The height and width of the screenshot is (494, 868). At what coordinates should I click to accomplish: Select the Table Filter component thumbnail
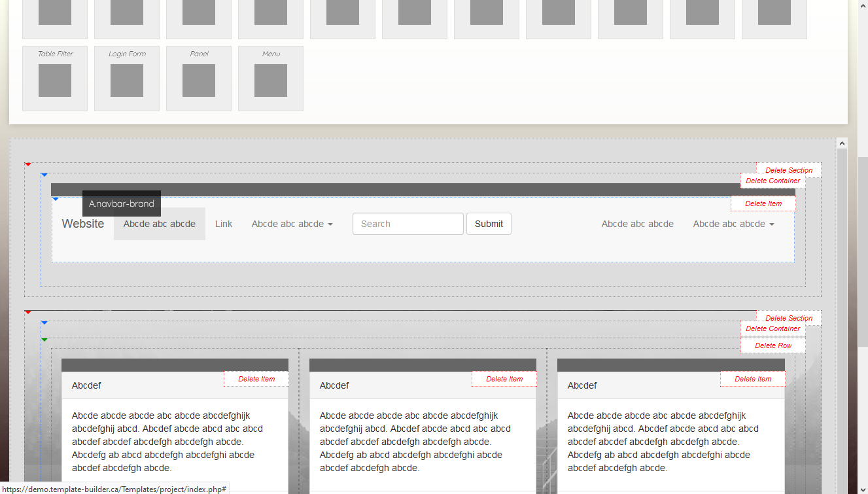tap(55, 79)
